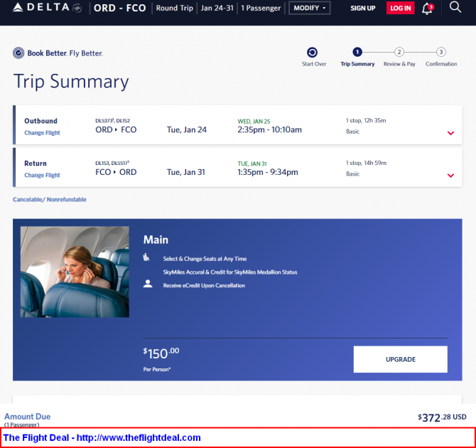Click outbound flight numbers DL5373, DL152
The width and height of the screenshot is (476, 448).
pyautogui.click(x=113, y=121)
